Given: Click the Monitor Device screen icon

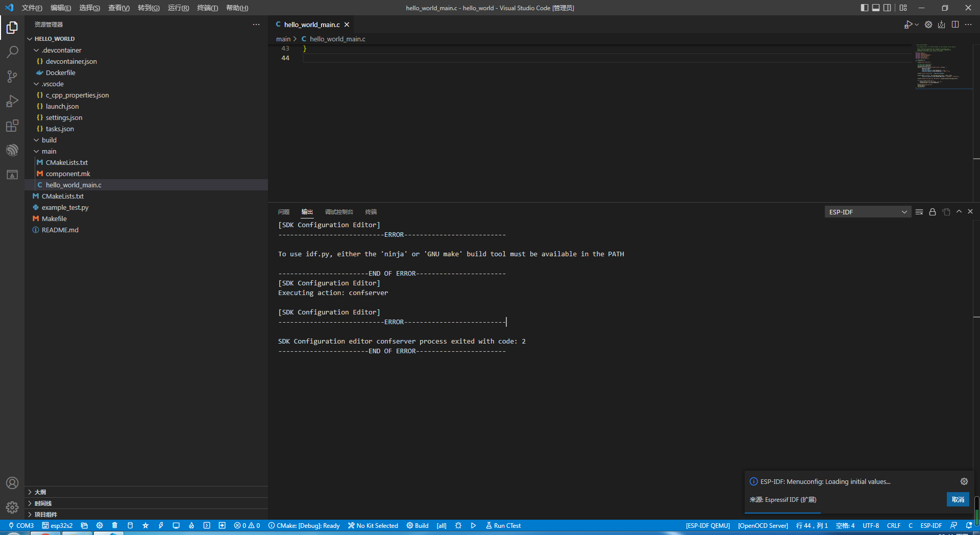Looking at the screenshot, I should [x=176, y=525].
